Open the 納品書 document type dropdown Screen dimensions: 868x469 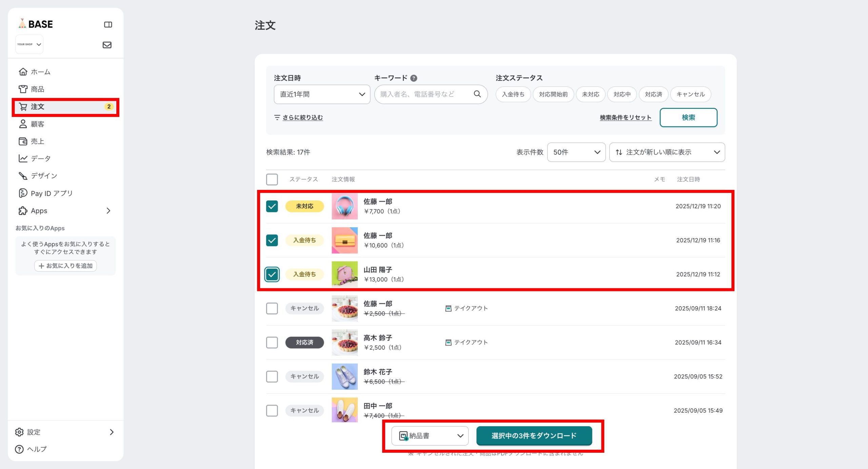(x=430, y=435)
